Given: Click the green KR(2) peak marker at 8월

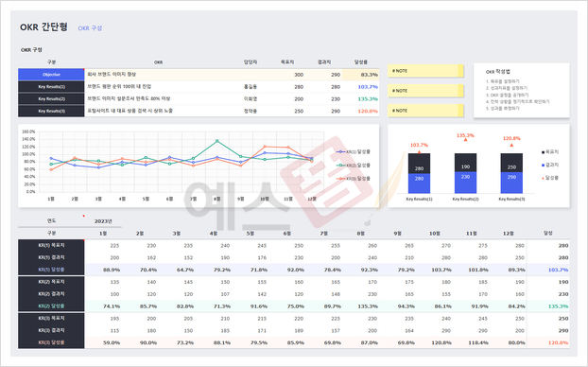Looking at the screenshot, I should click(217, 141).
